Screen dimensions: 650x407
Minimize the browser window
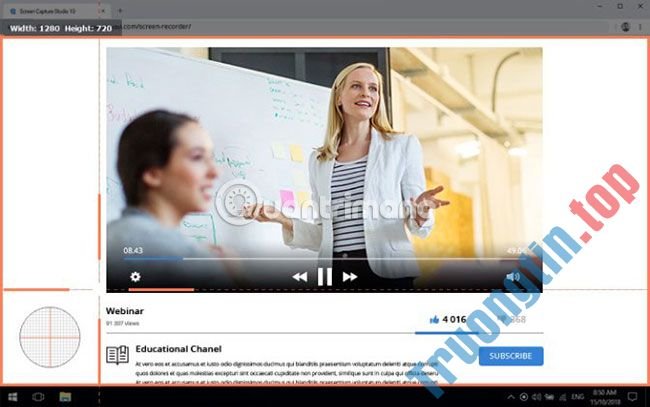tap(600, 6)
